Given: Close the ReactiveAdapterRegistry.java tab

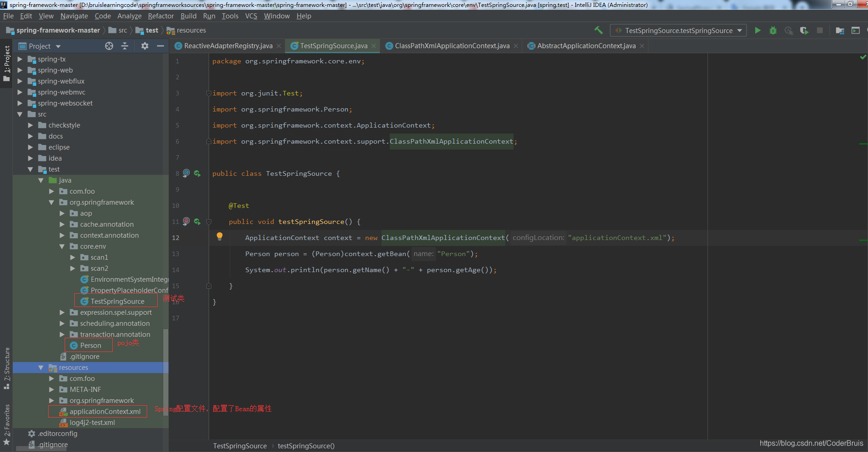Looking at the screenshot, I should click(x=279, y=46).
